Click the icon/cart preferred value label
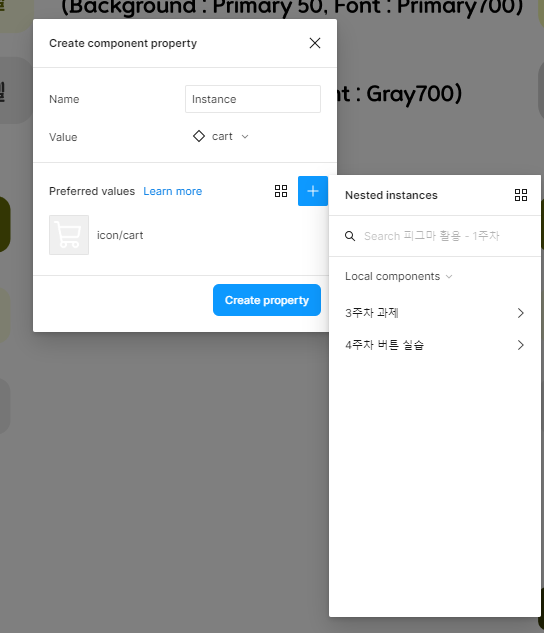Screen dimensions: 544x633 (x=120, y=235)
